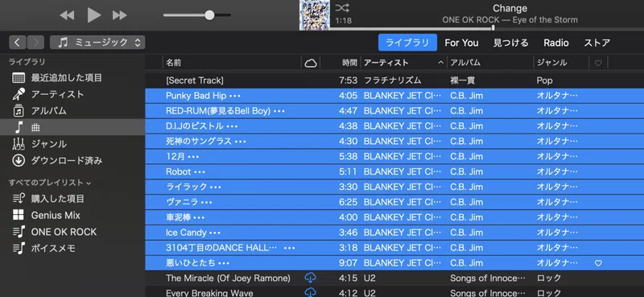Click the heart column header icon
The height and width of the screenshot is (297, 644).
pyautogui.click(x=598, y=63)
